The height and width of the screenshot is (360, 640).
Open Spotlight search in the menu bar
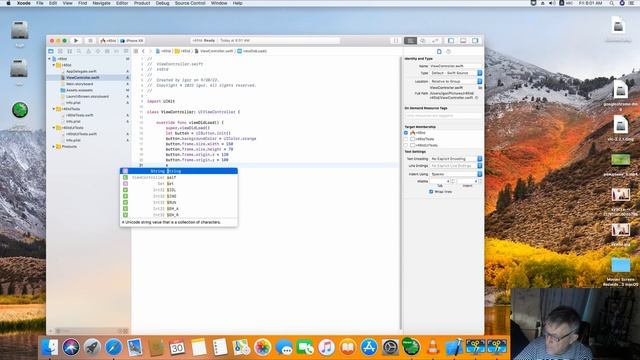(611, 3)
